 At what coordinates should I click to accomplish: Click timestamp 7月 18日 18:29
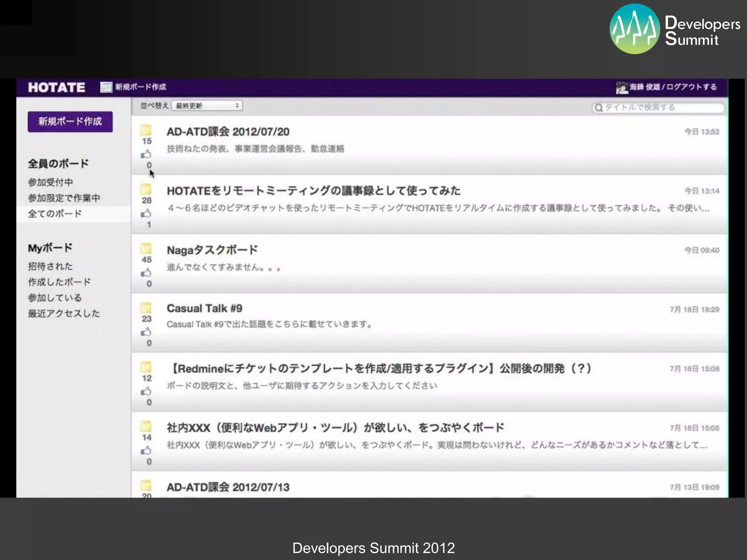pyautogui.click(x=694, y=310)
